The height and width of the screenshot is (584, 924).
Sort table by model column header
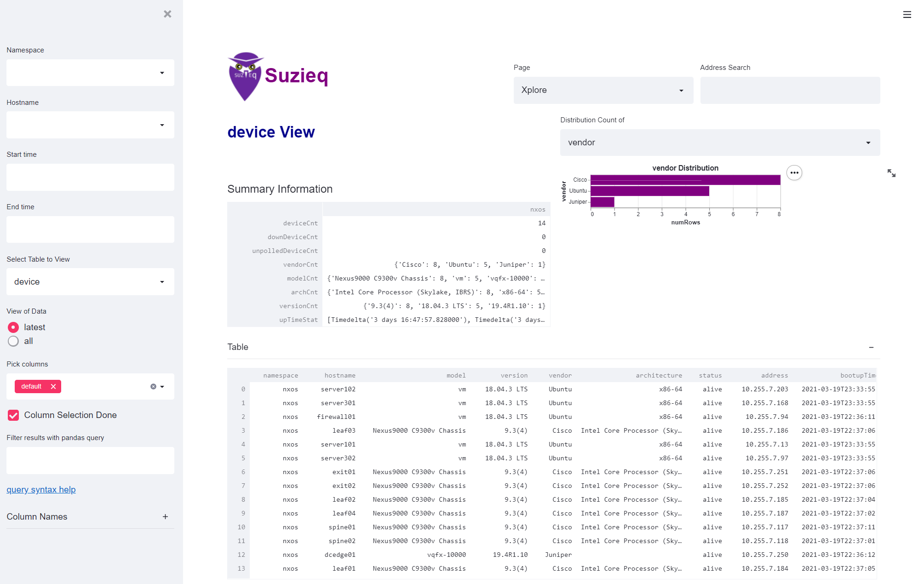(456, 376)
